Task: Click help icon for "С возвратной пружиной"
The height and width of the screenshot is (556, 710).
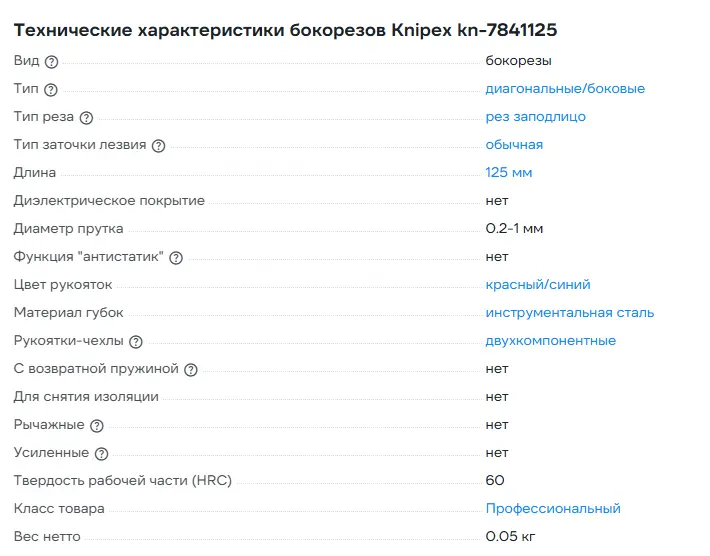Action: (191, 370)
